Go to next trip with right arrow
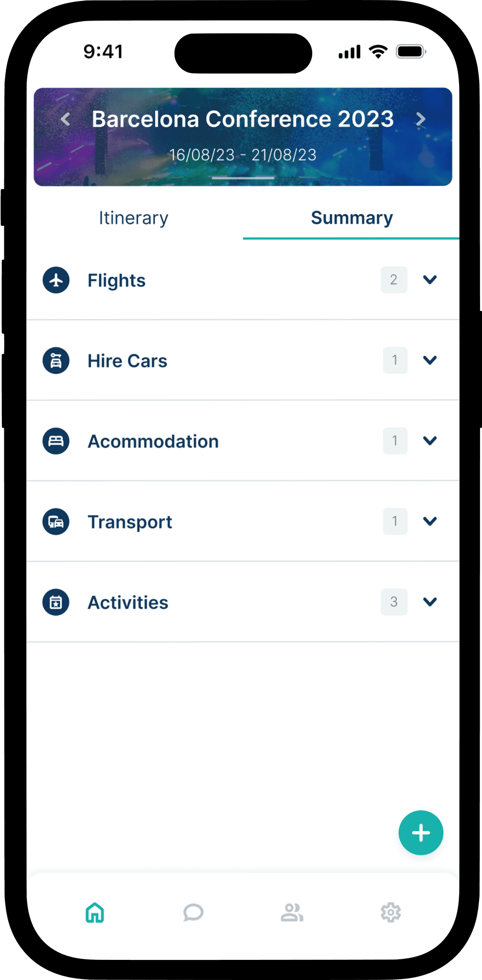This screenshot has height=980, width=482. pyautogui.click(x=420, y=119)
